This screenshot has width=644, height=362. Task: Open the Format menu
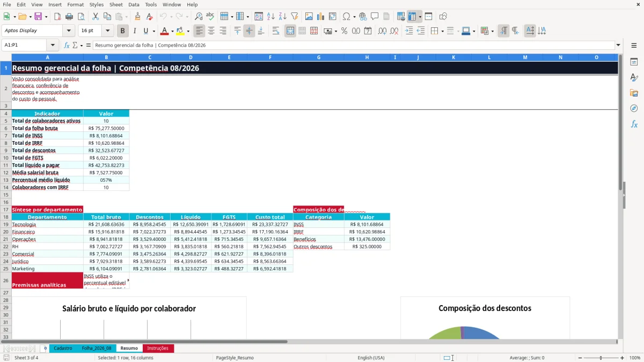pos(75,4)
